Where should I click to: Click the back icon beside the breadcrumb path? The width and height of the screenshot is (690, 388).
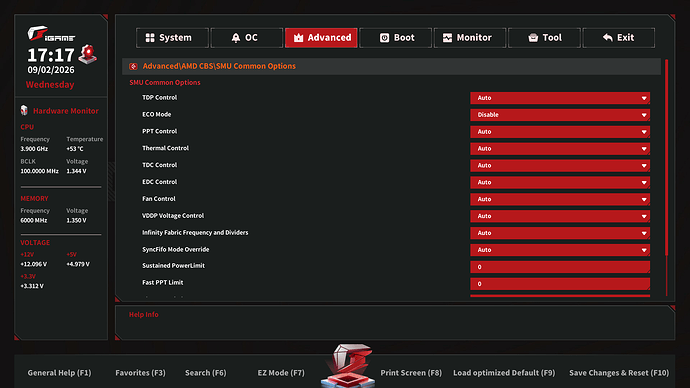pyautogui.click(x=133, y=66)
